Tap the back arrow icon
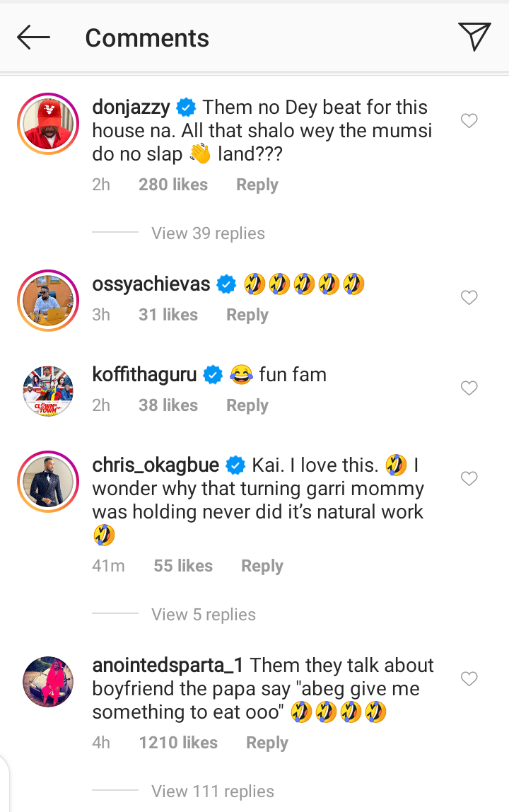The width and height of the screenshot is (509, 812). [33, 37]
